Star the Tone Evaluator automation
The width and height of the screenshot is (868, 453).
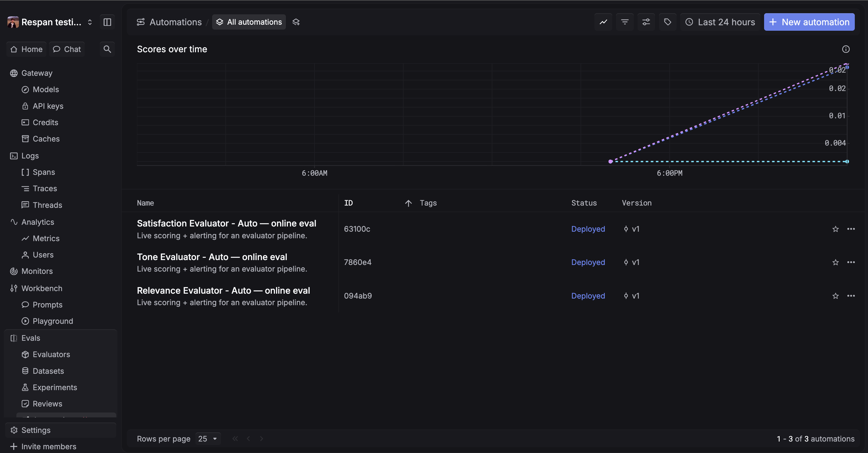835,263
